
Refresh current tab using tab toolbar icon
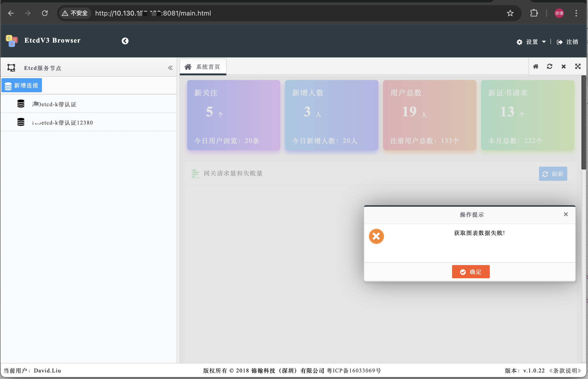coord(549,66)
